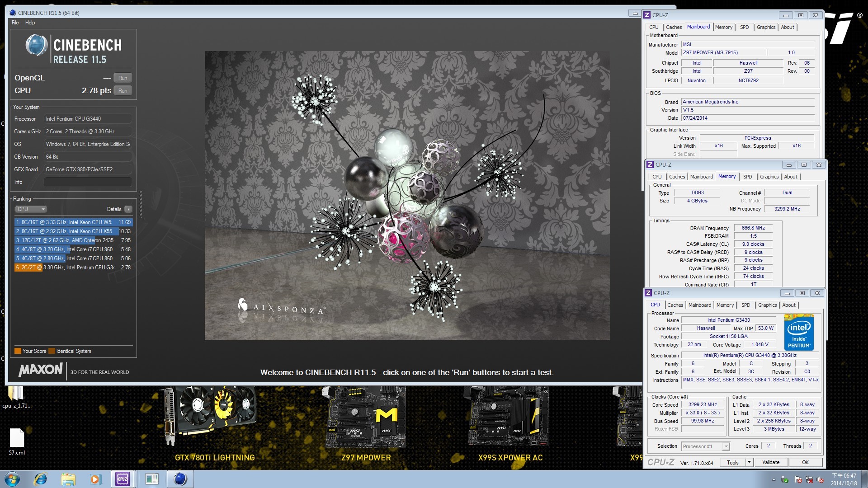Image resolution: width=868 pixels, height=488 pixels.
Task: Select ranking row Intel Xeon CPU W5 11.69
Action: [74, 222]
